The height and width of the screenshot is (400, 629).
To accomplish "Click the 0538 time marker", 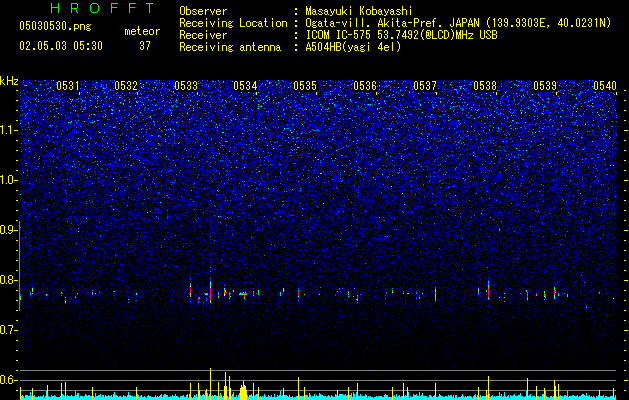I will [485, 86].
